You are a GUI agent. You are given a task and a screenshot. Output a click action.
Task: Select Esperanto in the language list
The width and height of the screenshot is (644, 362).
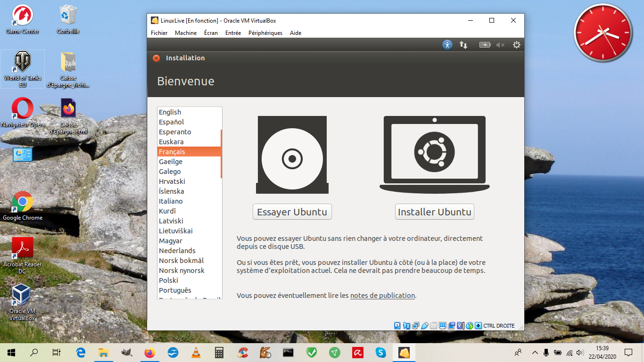189,132
